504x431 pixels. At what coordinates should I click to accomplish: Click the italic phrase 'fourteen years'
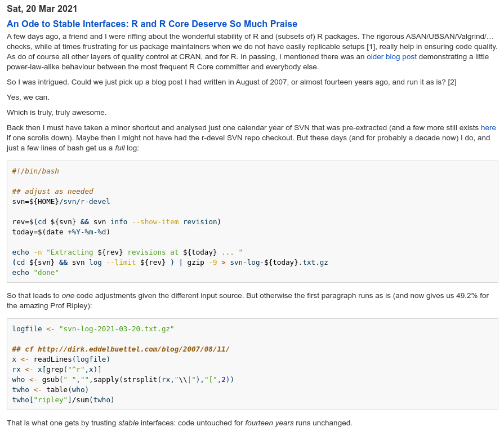coord(269,423)
